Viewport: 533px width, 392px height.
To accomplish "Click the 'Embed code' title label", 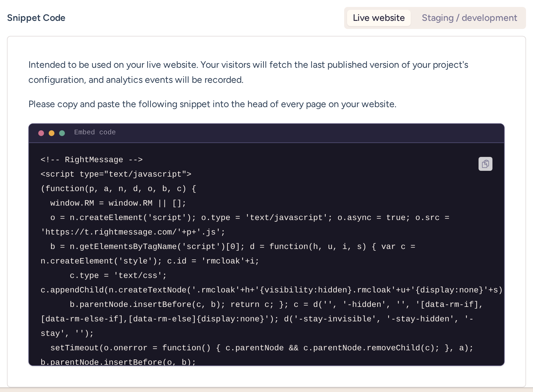I will (95, 132).
